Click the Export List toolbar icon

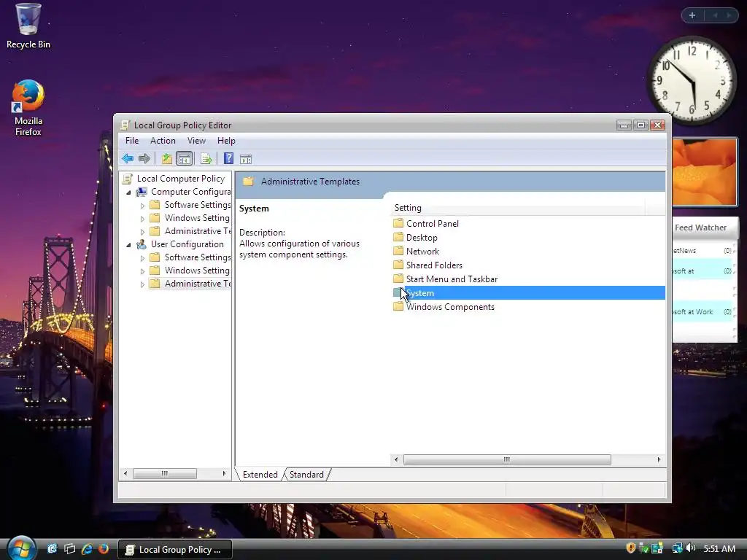tap(206, 158)
